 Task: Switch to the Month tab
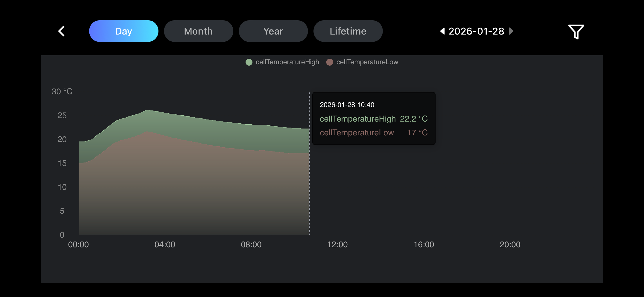[x=198, y=31]
